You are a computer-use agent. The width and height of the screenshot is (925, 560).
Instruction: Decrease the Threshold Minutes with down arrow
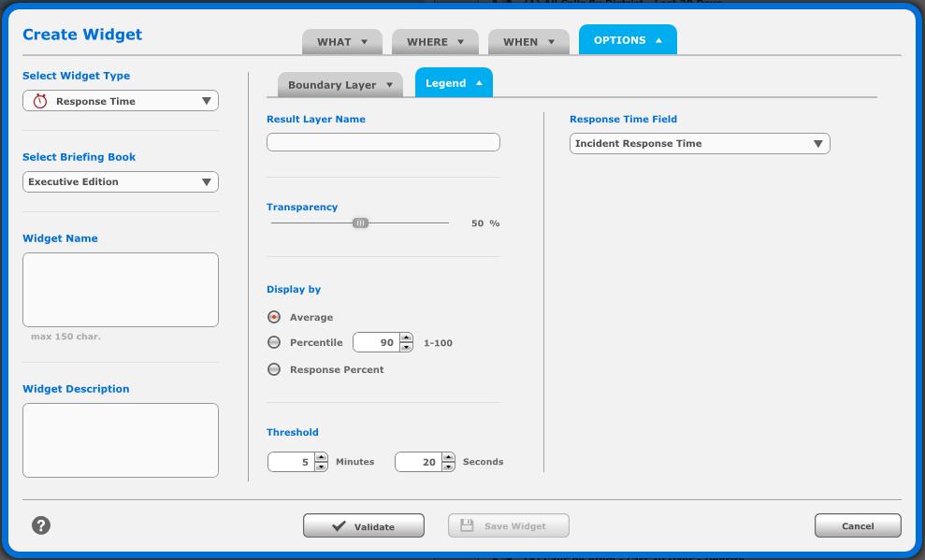pos(321,467)
